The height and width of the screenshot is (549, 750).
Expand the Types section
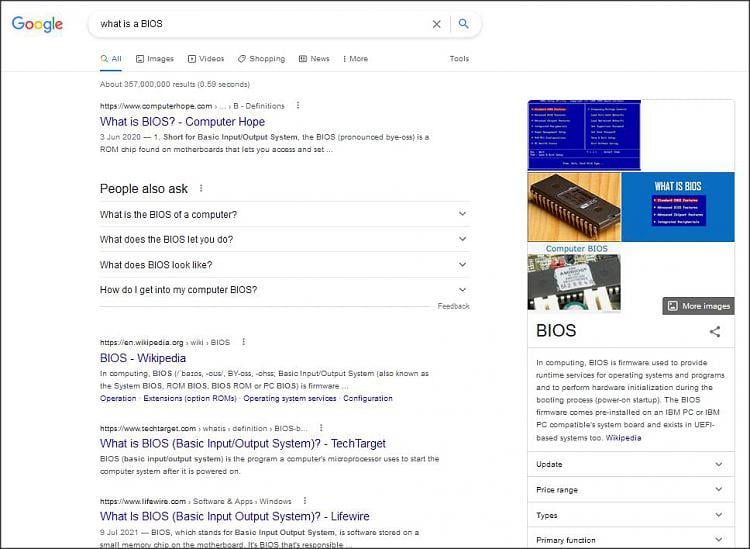click(631, 515)
